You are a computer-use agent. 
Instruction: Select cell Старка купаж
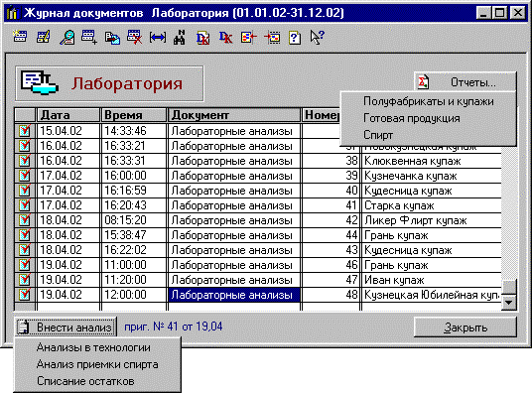point(432,205)
